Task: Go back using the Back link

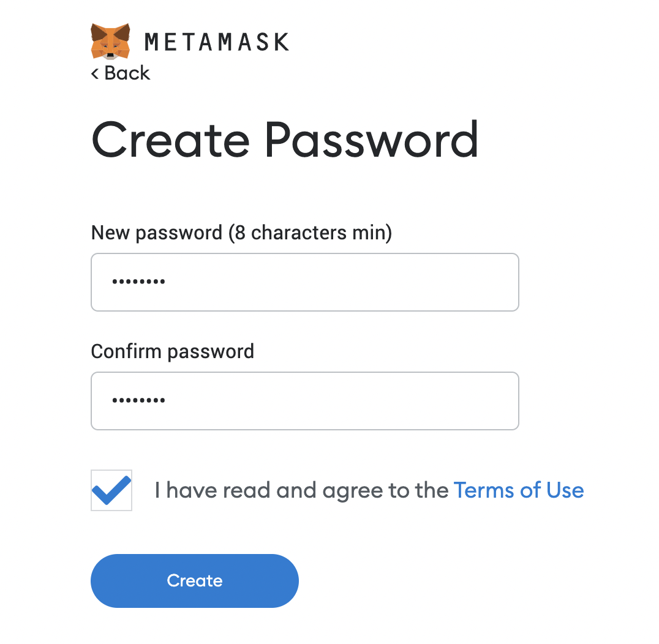Action: point(127,73)
